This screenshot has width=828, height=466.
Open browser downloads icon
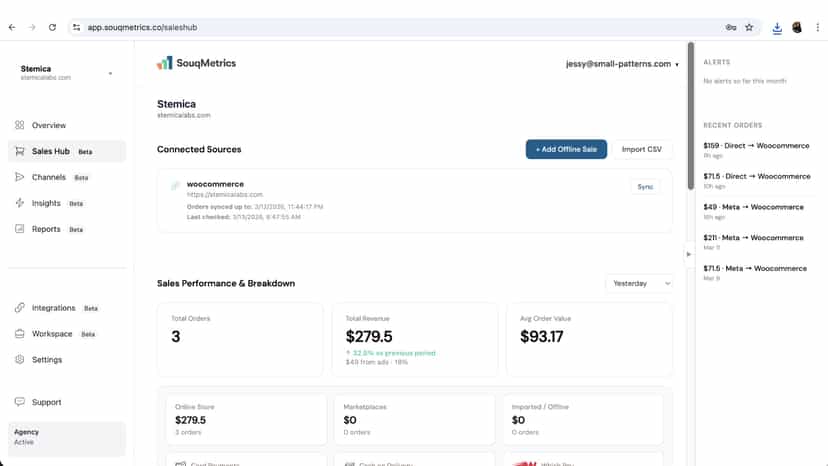point(777,28)
